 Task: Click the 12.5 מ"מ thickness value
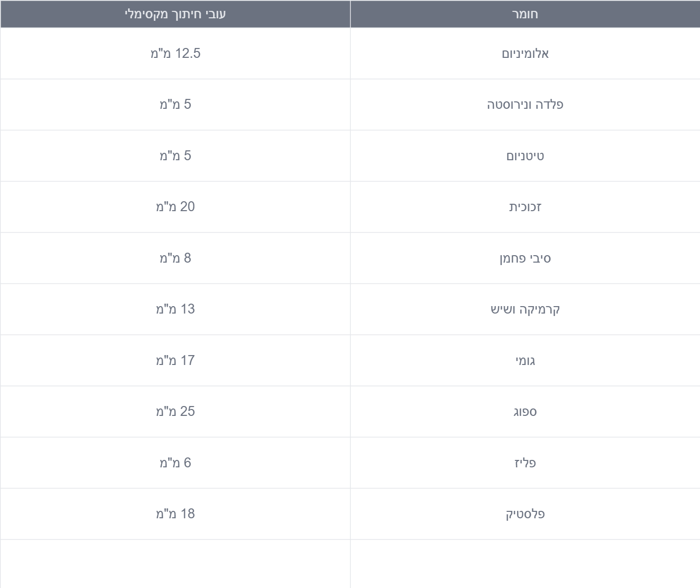(x=175, y=53)
